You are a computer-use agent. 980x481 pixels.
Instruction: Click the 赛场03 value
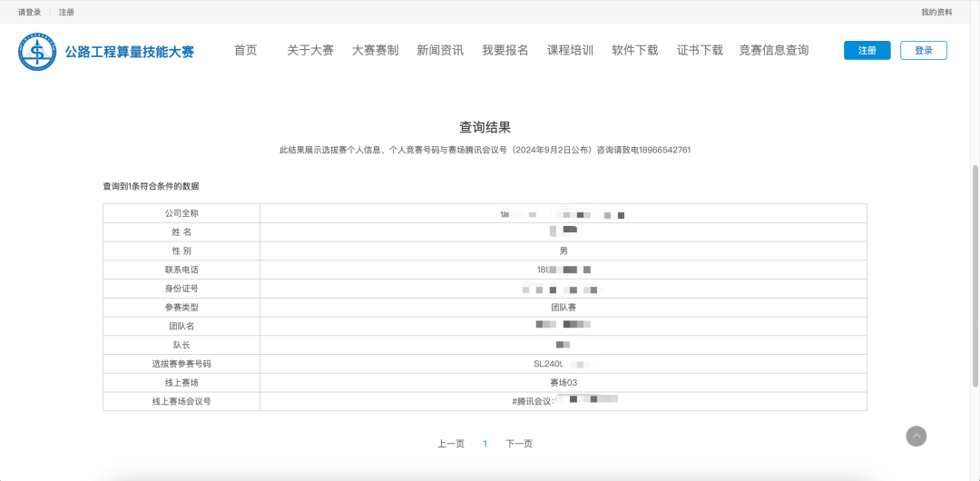click(x=563, y=382)
